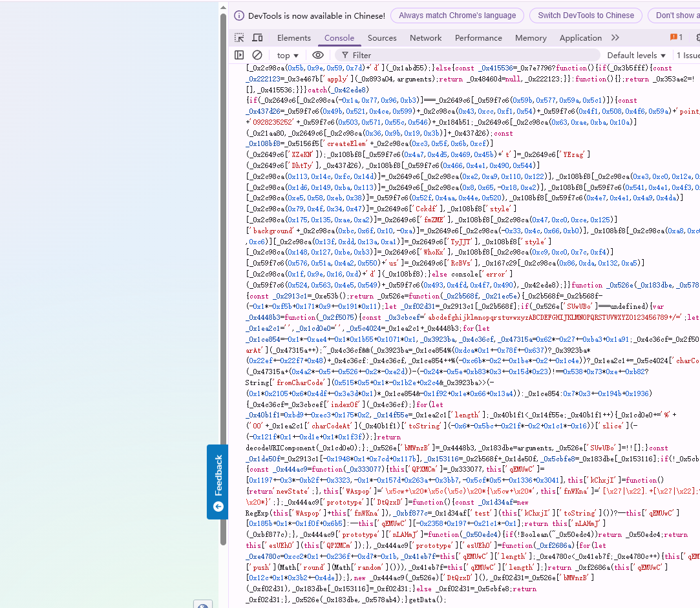The height and width of the screenshot is (608, 700).
Task: Click the info icon in language banner
Action: tap(239, 16)
